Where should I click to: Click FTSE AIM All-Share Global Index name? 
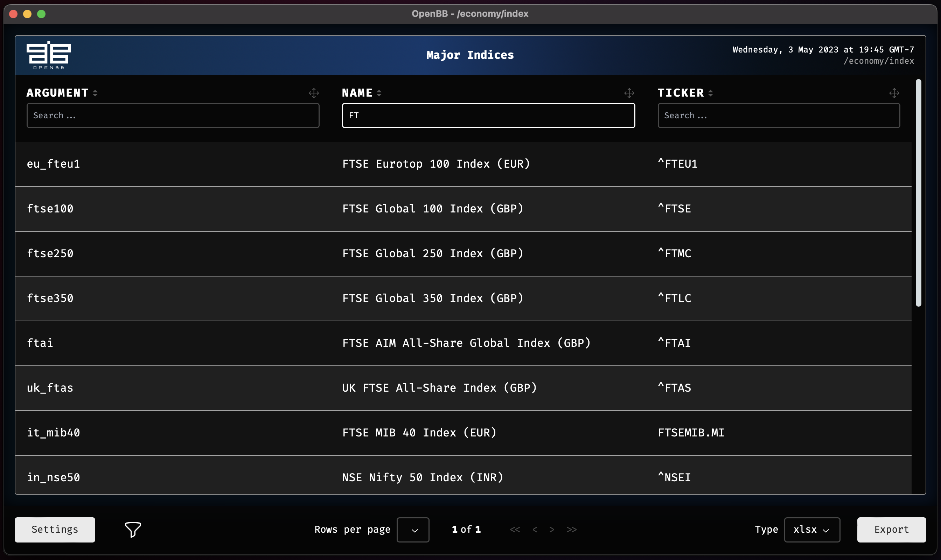click(467, 343)
